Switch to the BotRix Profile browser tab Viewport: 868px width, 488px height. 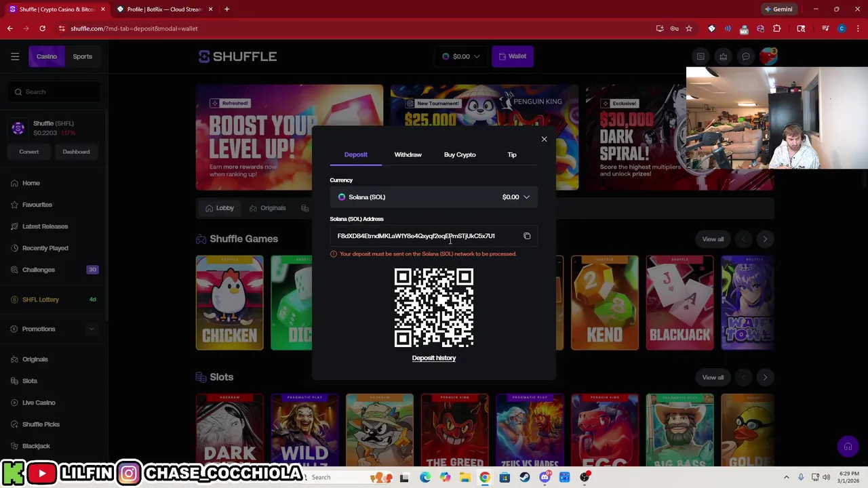coord(163,9)
